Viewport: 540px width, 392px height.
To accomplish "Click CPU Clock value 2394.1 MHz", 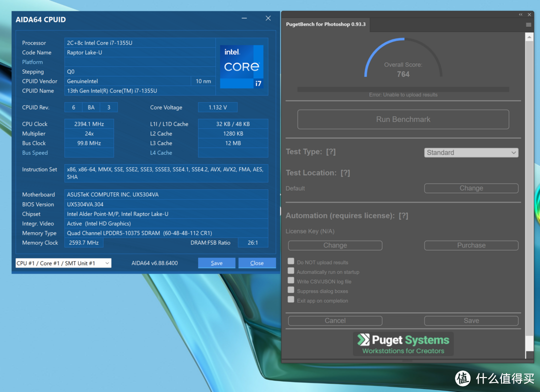I will pyautogui.click(x=89, y=124).
